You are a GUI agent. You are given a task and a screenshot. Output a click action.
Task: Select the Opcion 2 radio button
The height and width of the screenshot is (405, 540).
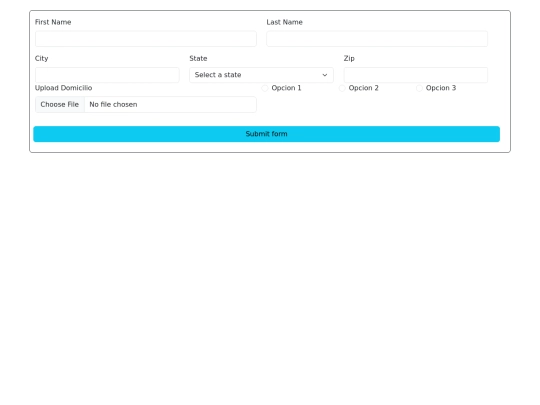pos(342,88)
